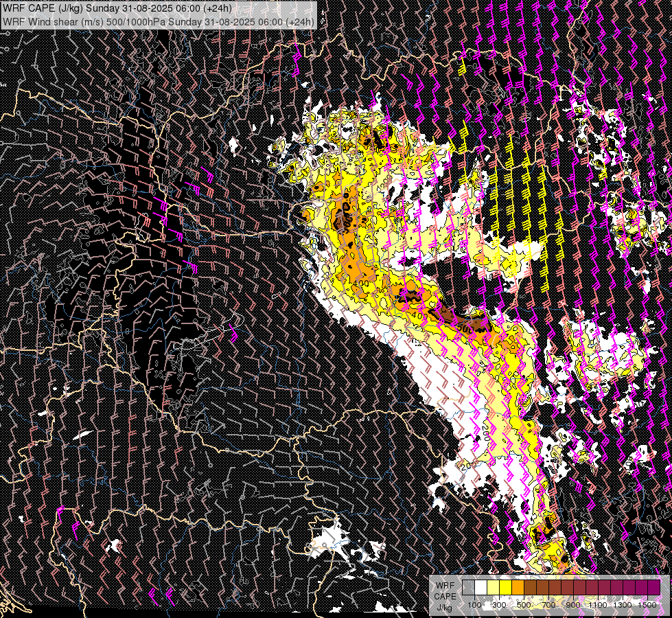
Task: Click the legend label 300
Action: (x=499, y=605)
